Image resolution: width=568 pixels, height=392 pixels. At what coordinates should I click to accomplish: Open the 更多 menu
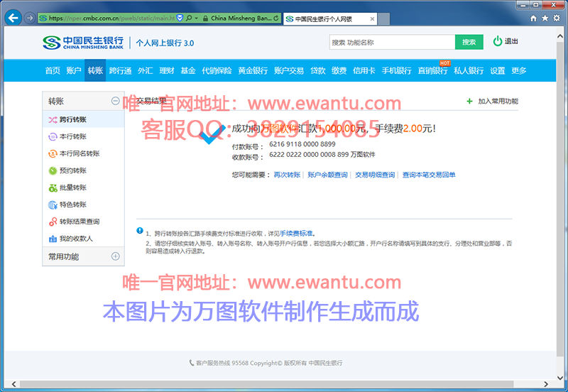[x=519, y=70]
